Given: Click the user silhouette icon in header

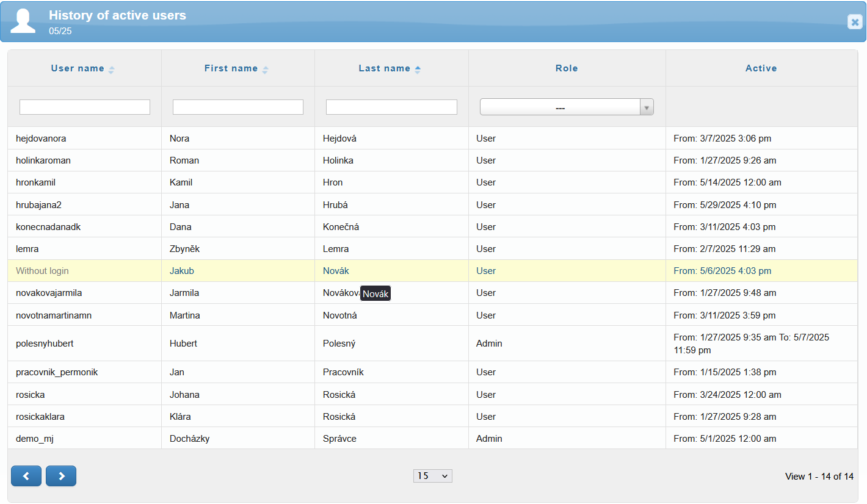Looking at the screenshot, I should tap(23, 21).
